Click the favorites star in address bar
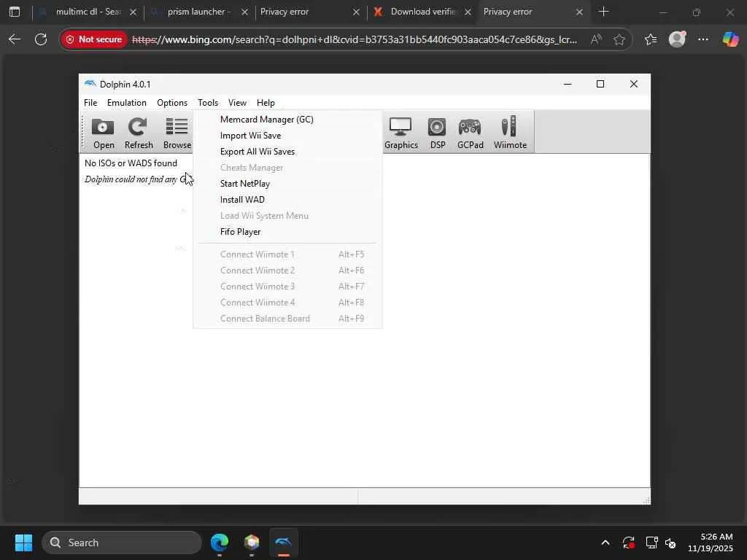 pyautogui.click(x=619, y=39)
